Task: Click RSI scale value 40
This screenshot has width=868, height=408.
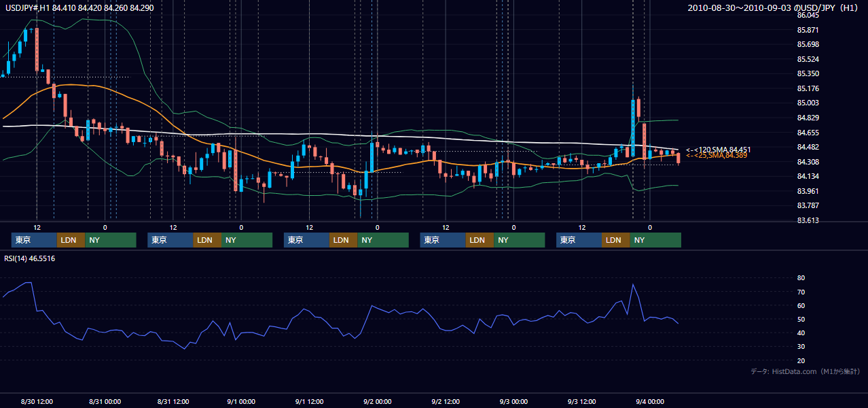Action: point(801,333)
